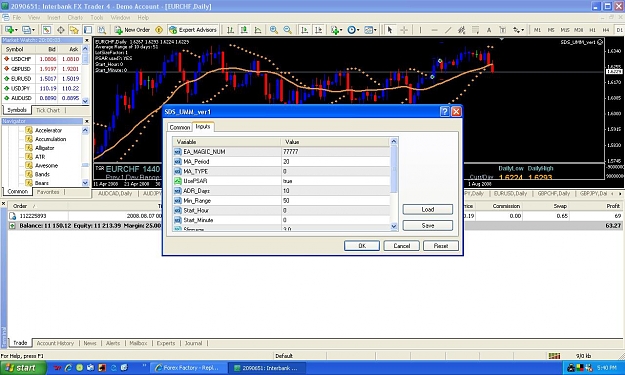Click the Save button
Image resolution: width=625 pixels, height=375 pixels.
coord(428,226)
